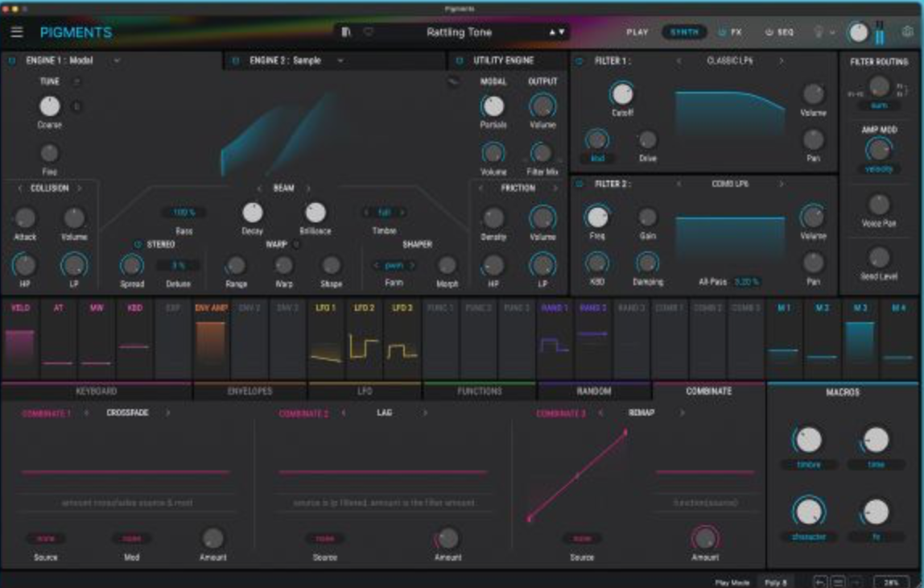Open Engine 2 Sample type dropdown

(340, 60)
